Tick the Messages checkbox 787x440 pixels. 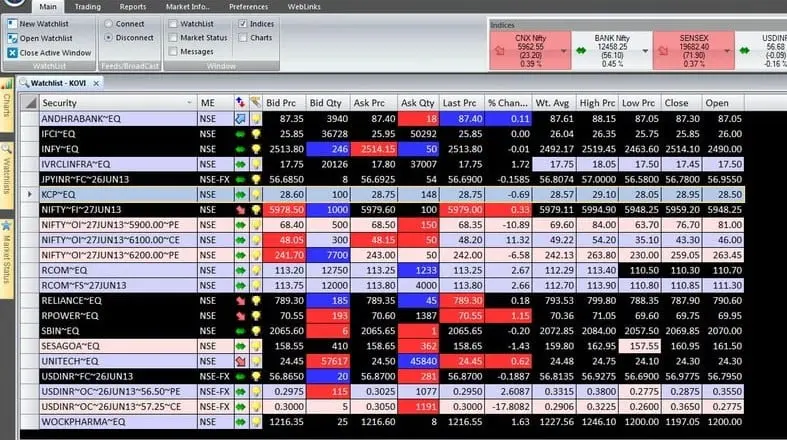coord(173,51)
